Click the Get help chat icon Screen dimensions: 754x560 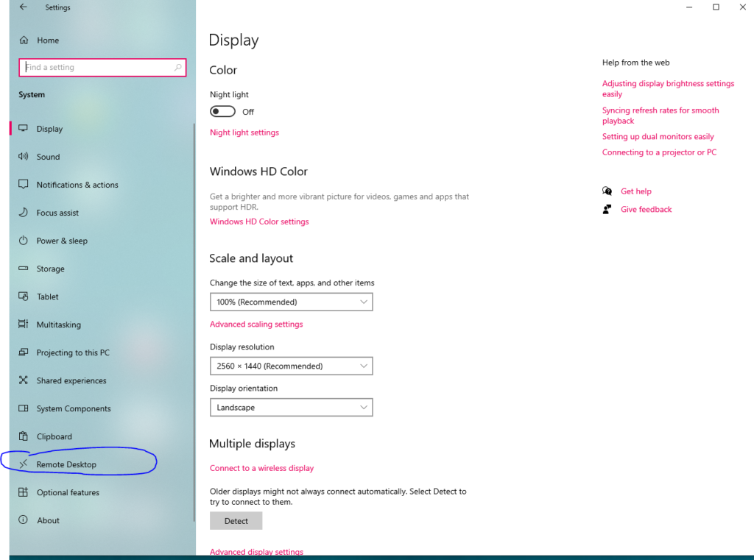pos(607,191)
